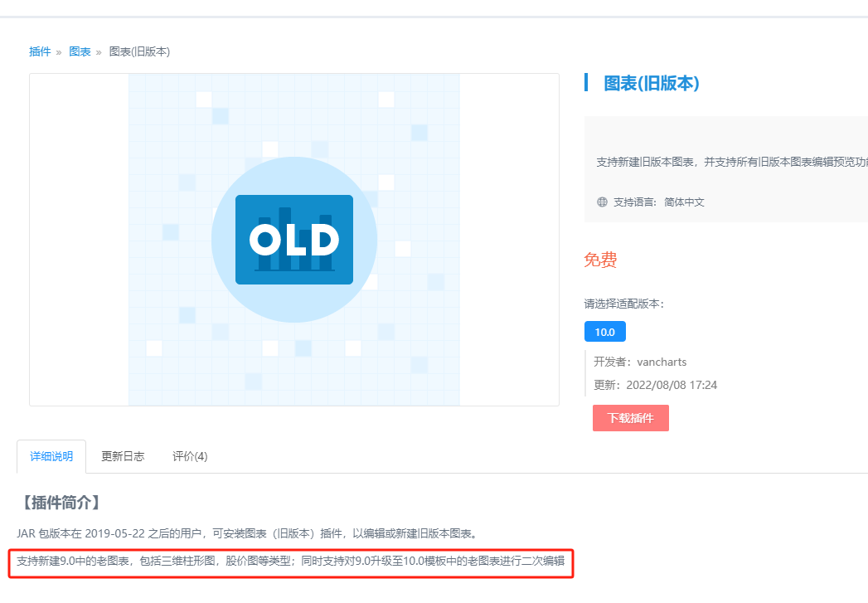
Task: Click the 支持新建9.0中的老图表 description line
Action: pos(291,561)
